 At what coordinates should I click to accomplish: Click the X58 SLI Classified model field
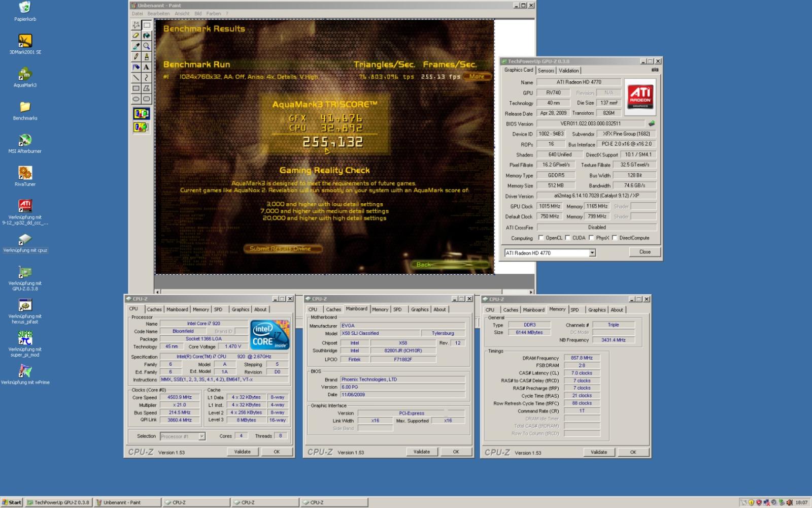coord(380,333)
